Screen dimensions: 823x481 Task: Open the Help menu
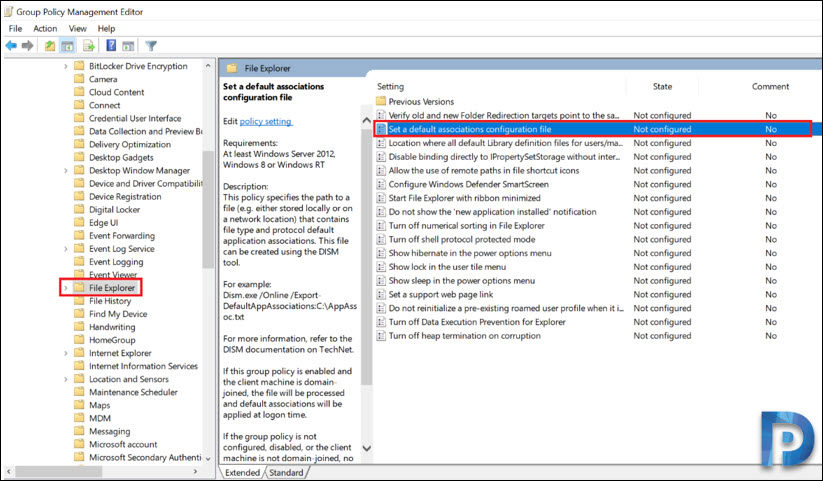(106, 28)
